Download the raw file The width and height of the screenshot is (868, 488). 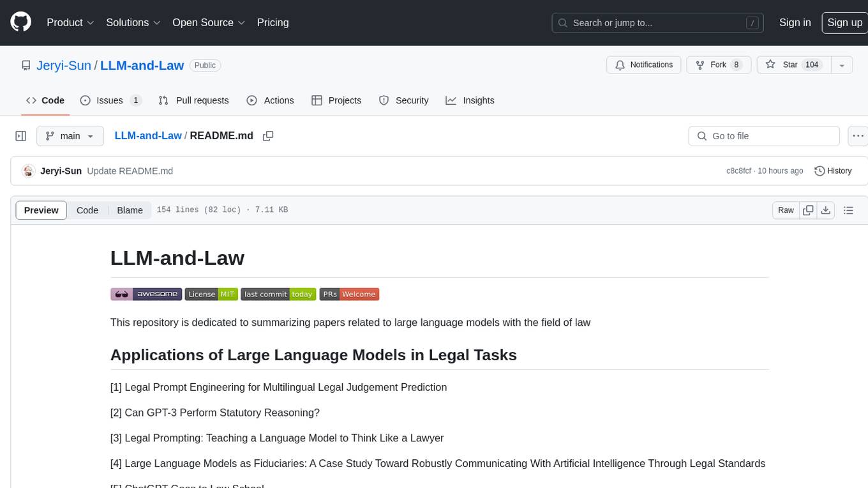[x=825, y=210]
